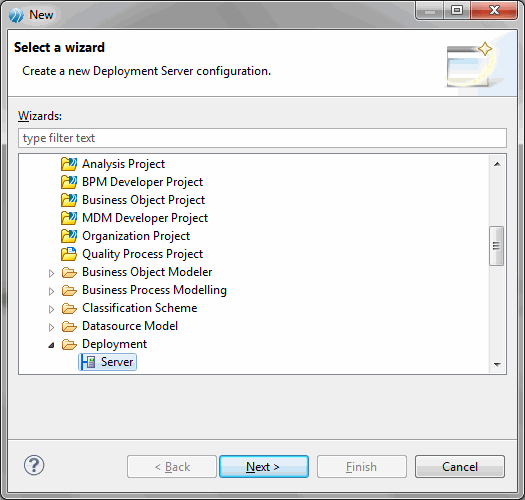Expand the Business Process Modelling node
The width and height of the screenshot is (525, 500).
pos(51,291)
